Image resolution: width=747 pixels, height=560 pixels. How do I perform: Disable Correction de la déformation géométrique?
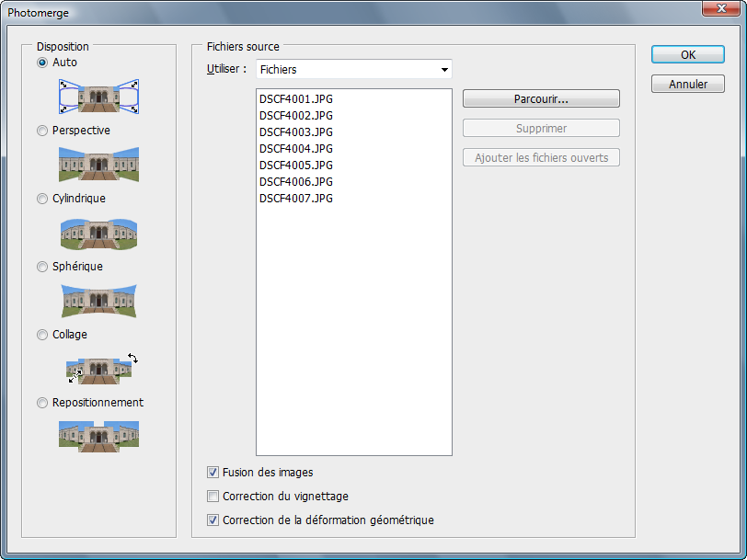(213, 520)
